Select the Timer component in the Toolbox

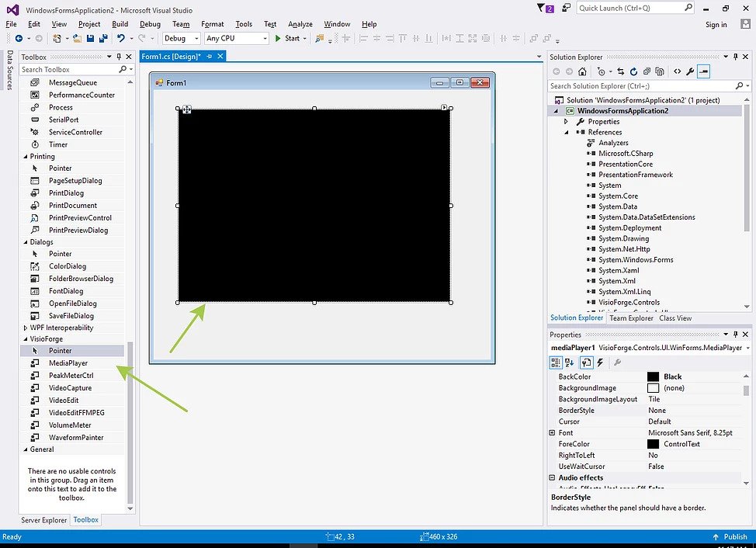click(72, 144)
